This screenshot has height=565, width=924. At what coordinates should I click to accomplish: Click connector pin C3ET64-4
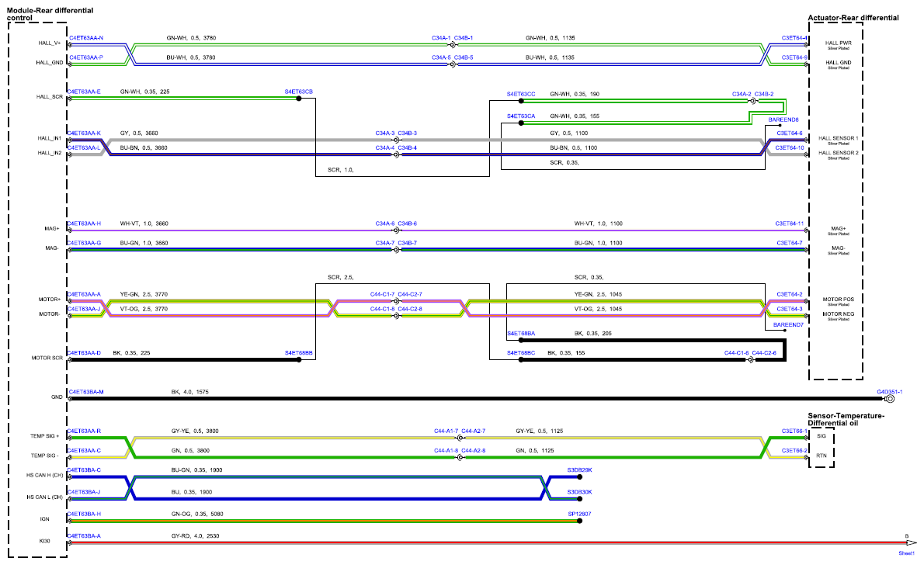pyautogui.click(x=794, y=38)
